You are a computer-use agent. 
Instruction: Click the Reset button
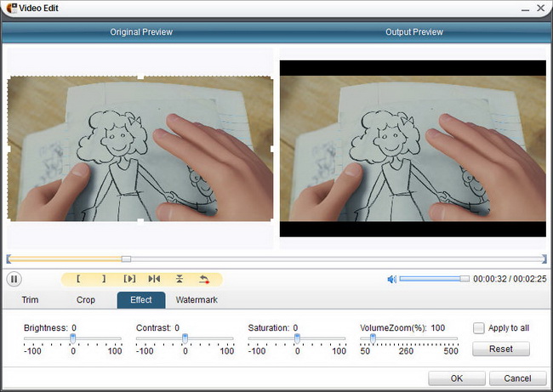(501, 349)
